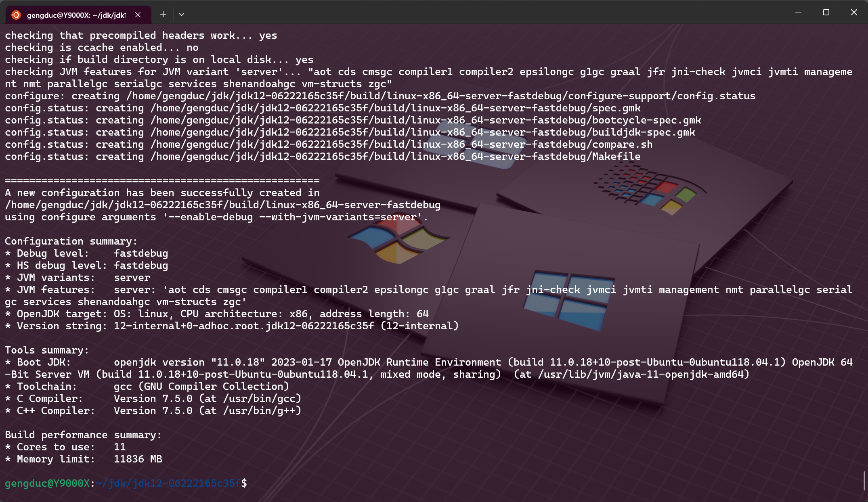
Task: Click the add new tab icon
Action: click(x=161, y=15)
